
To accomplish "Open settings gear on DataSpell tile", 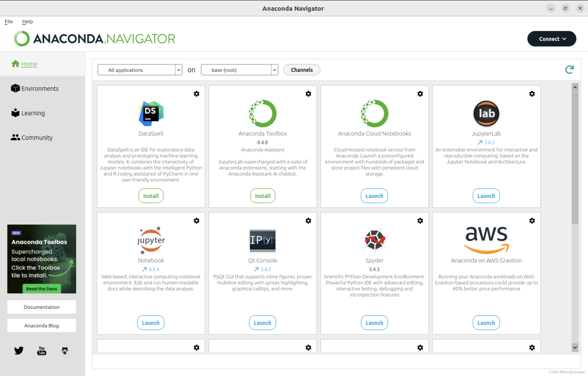I will (x=196, y=94).
